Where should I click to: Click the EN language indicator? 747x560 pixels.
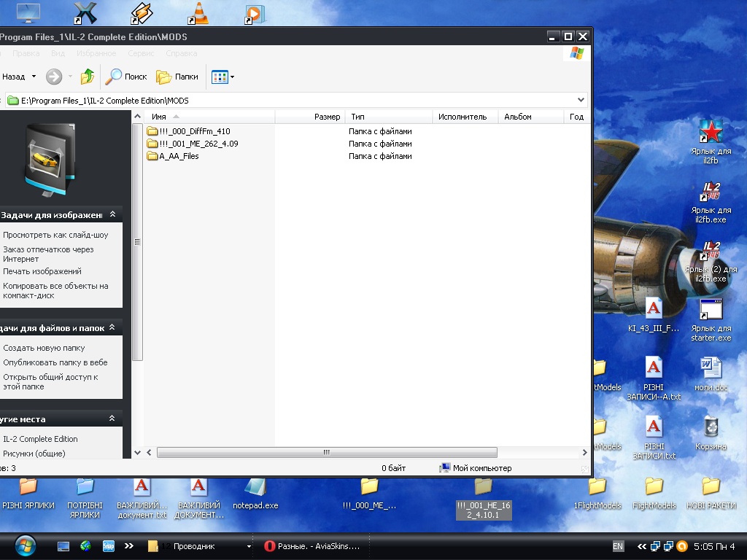click(x=618, y=546)
